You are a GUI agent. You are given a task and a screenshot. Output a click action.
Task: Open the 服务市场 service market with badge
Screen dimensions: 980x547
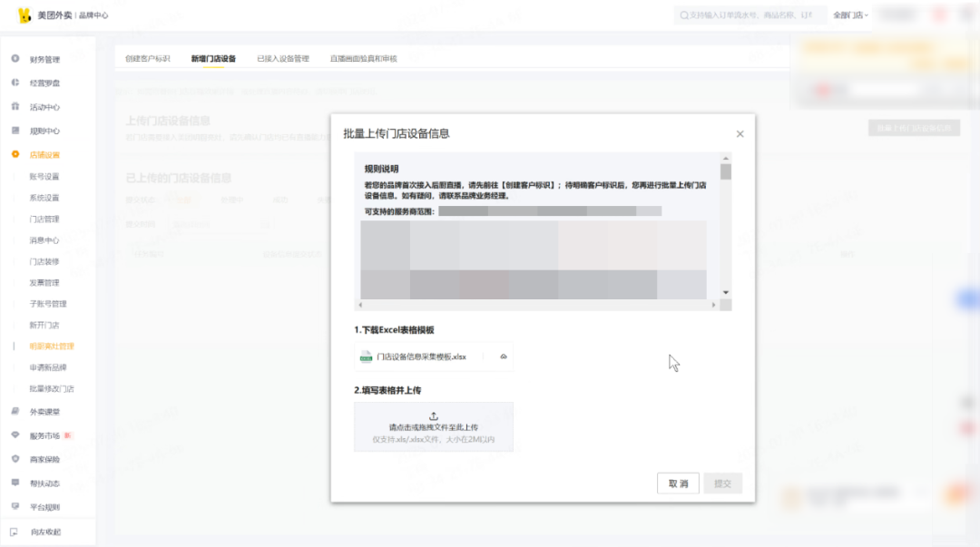(x=44, y=435)
